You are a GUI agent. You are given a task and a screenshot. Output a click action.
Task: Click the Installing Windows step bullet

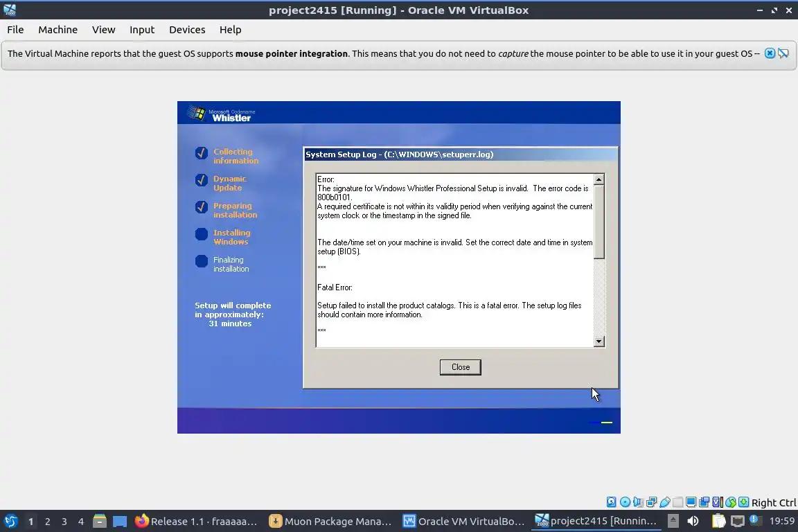click(x=202, y=234)
